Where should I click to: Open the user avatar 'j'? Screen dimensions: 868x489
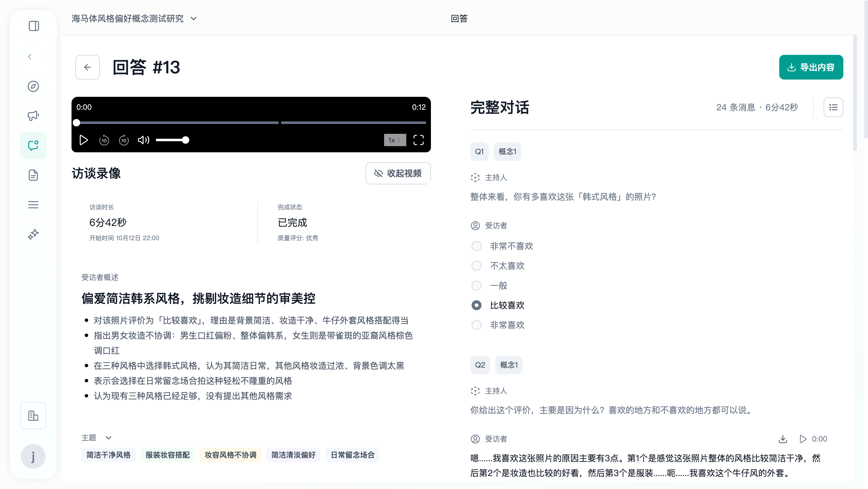(33, 456)
